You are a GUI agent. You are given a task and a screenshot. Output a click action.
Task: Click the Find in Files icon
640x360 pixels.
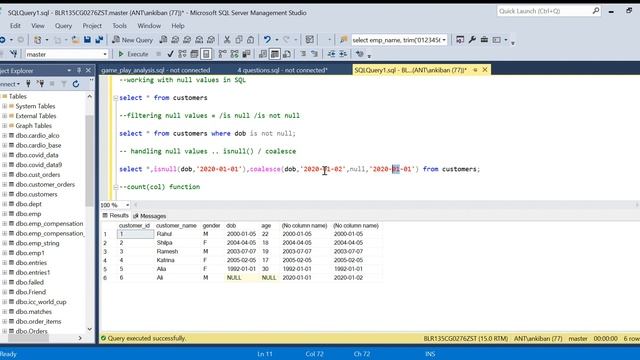pyautogui.click(x=344, y=40)
